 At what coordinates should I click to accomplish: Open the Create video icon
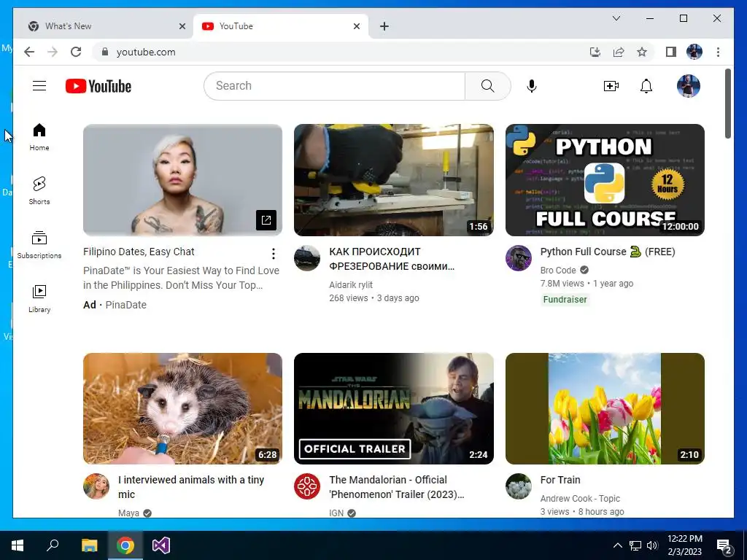(x=611, y=86)
